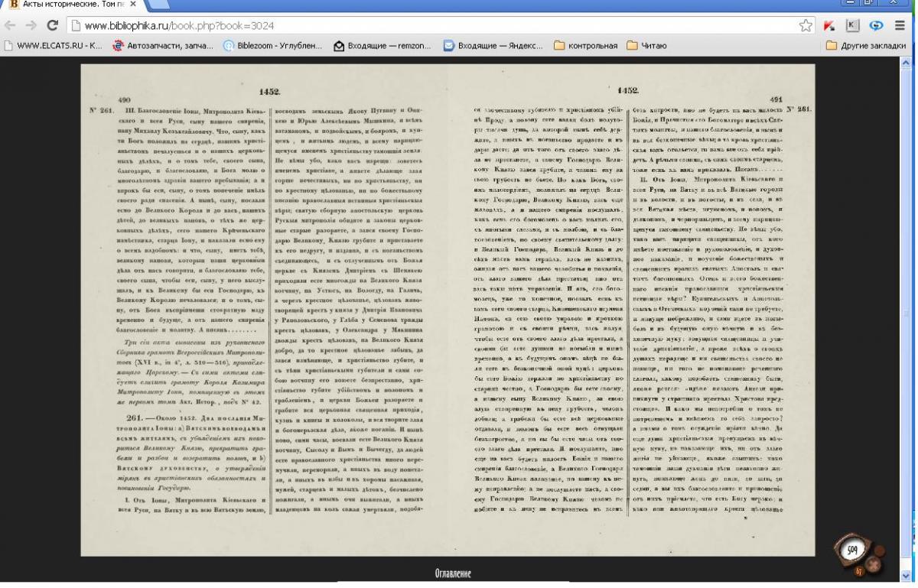Expand the Читаю bookmarks folder
918x588 pixels.
coord(646,45)
